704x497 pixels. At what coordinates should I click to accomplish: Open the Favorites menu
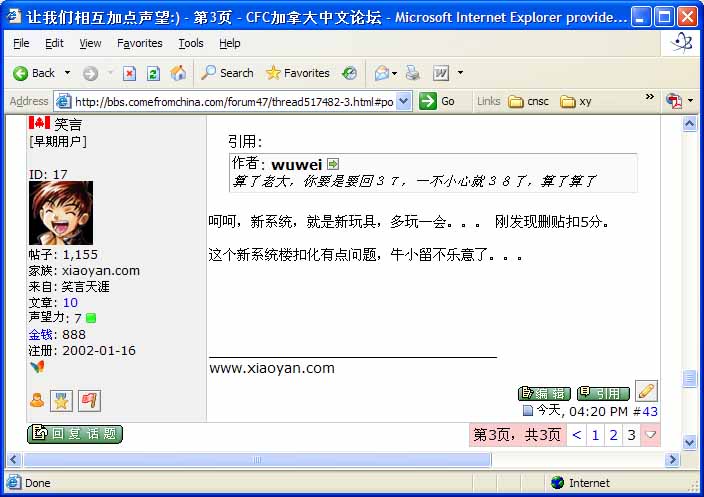click(139, 43)
